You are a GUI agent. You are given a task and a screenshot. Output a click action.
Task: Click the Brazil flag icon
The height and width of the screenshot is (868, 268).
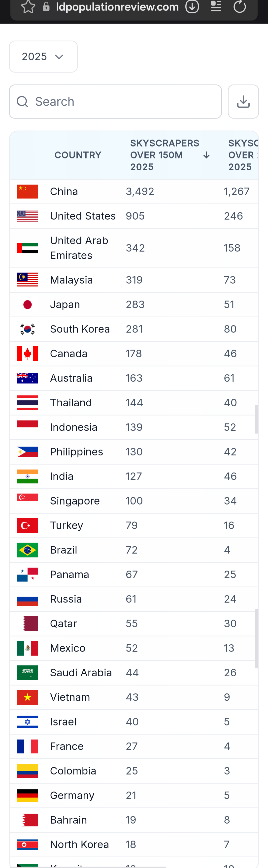(x=28, y=550)
